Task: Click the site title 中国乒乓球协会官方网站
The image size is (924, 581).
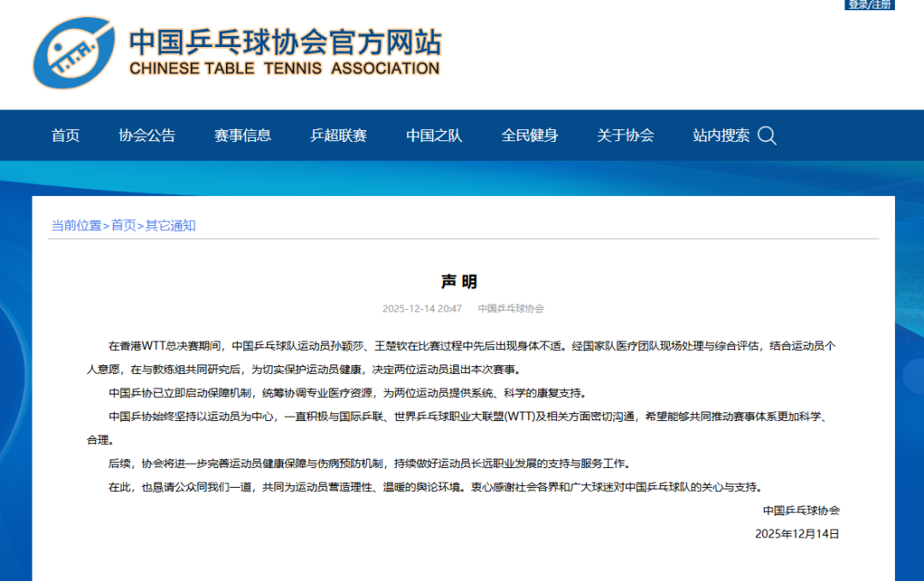Action: tap(285, 41)
